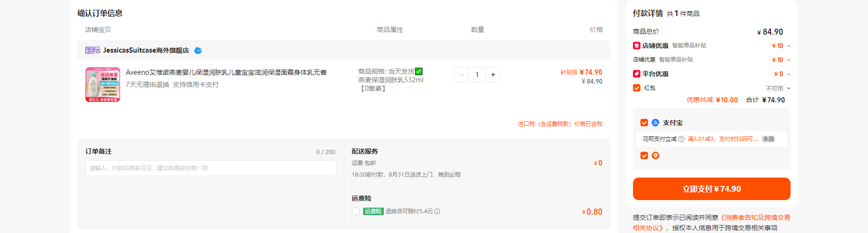The image size is (868, 233).
Task: Open the Aveeno product title link
Action: 226,72
